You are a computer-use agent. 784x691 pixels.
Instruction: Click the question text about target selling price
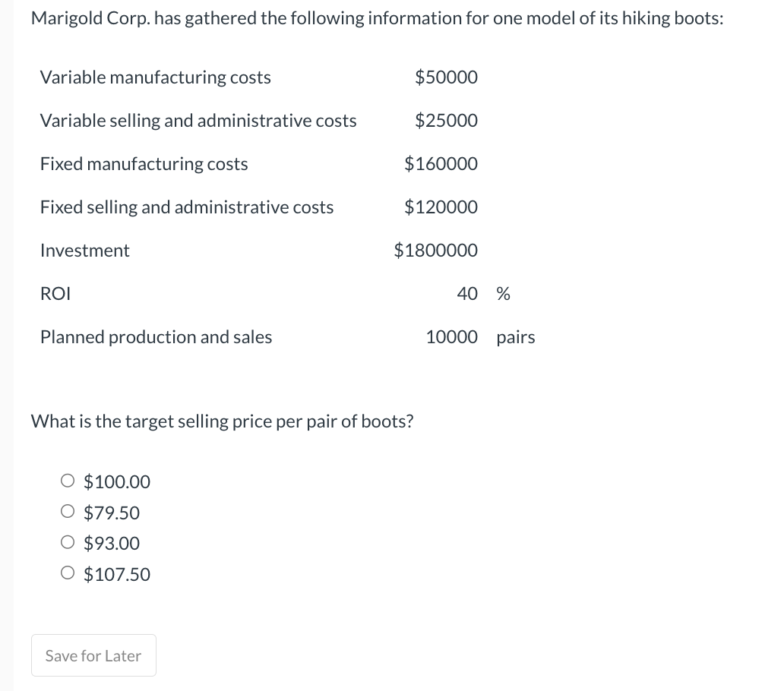tap(222, 421)
